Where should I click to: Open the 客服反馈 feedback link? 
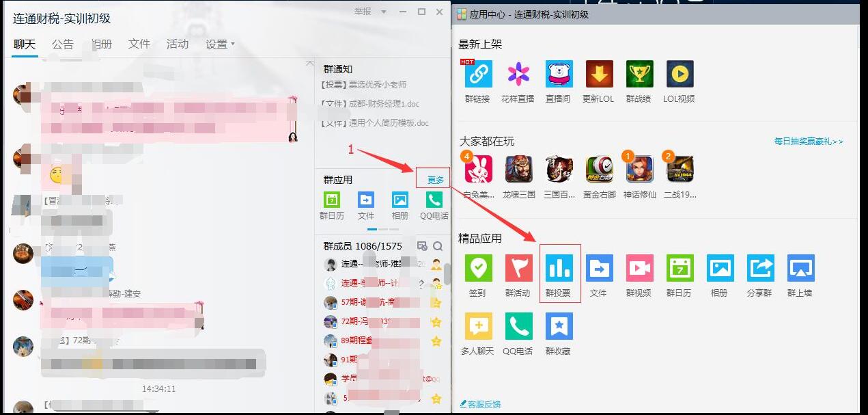tap(480, 404)
